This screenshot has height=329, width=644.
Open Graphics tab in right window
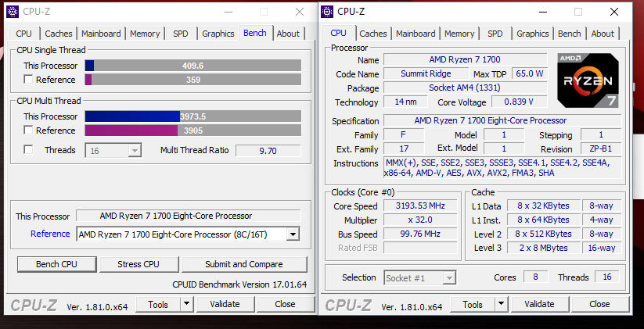(533, 34)
